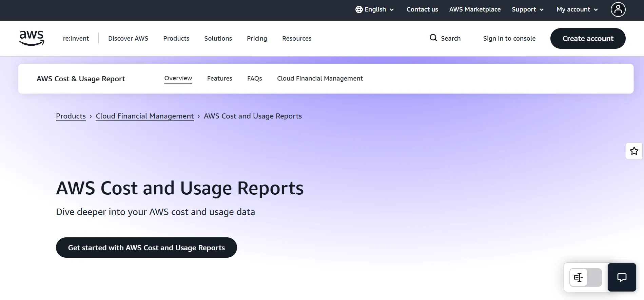Click the globe language icon
The image size is (644, 300).
point(359,9)
